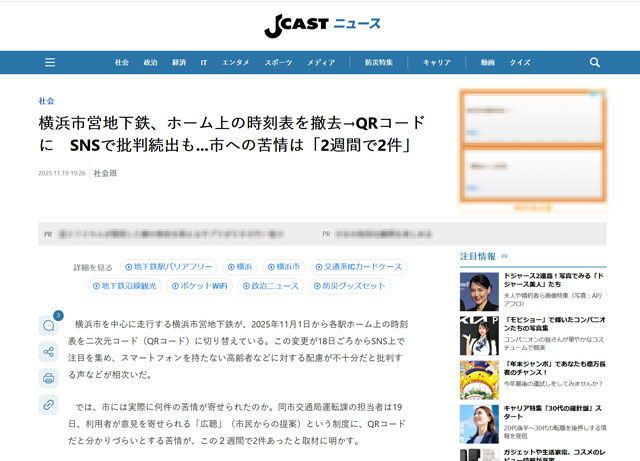640x461 pixels.
Task: Open the hamburger menu icon
Action: click(x=50, y=62)
